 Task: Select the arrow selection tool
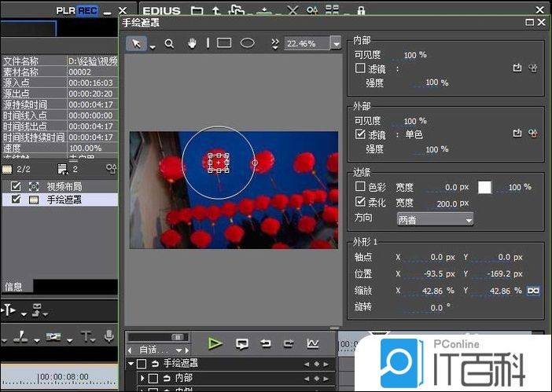coord(137,44)
